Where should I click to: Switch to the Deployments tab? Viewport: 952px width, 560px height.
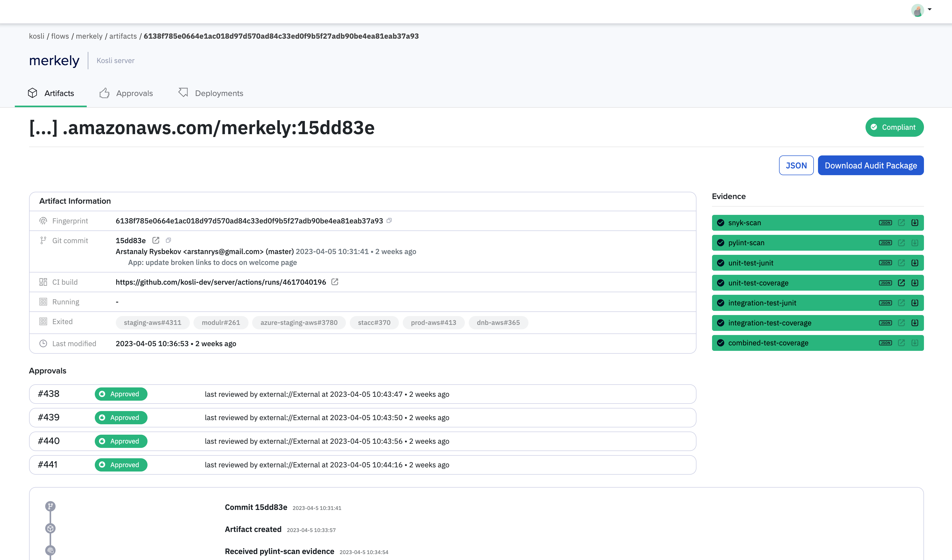coord(211,93)
